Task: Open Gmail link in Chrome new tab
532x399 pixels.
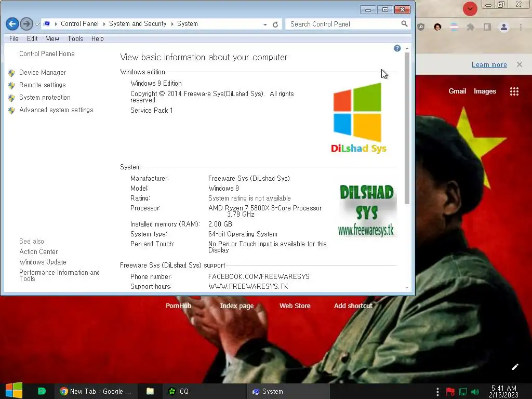Action: tap(457, 91)
